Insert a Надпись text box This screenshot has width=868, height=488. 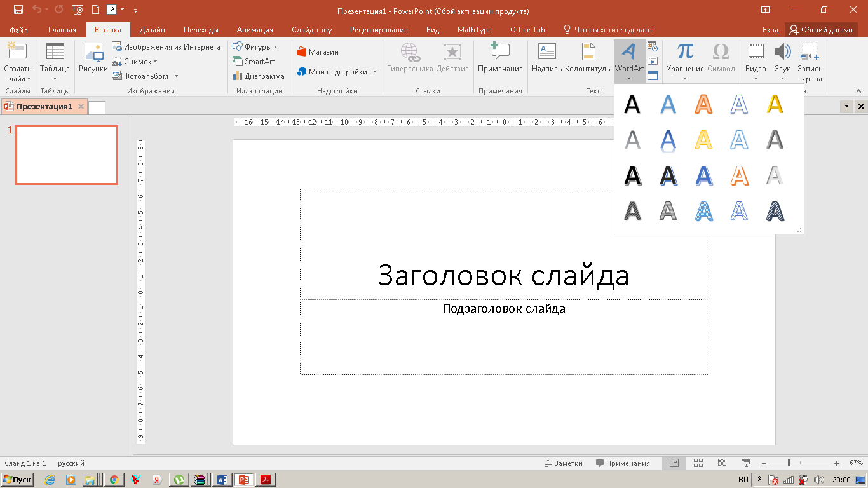pyautogui.click(x=546, y=58)
